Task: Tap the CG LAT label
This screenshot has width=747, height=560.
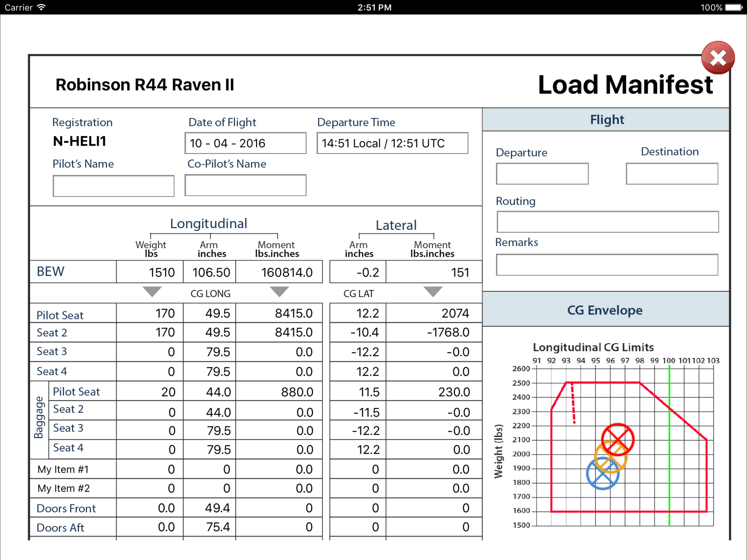Action: pos(359,293)
